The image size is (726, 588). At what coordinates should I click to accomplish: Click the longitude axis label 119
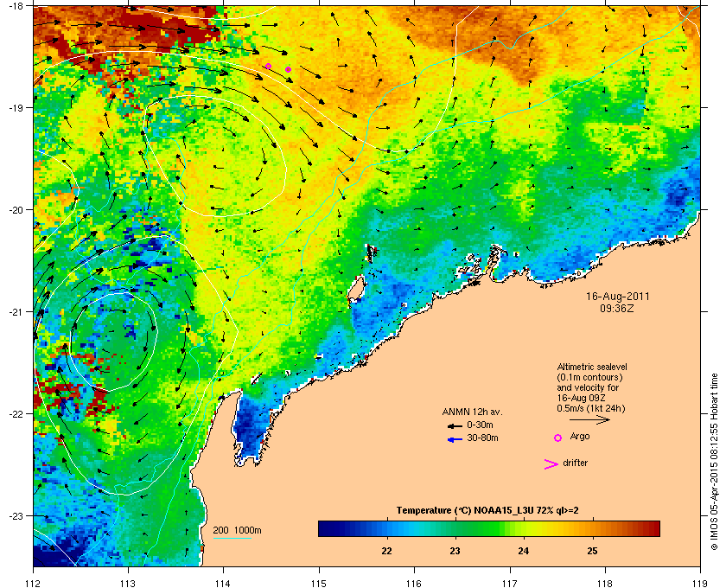[x=700, y=583]
